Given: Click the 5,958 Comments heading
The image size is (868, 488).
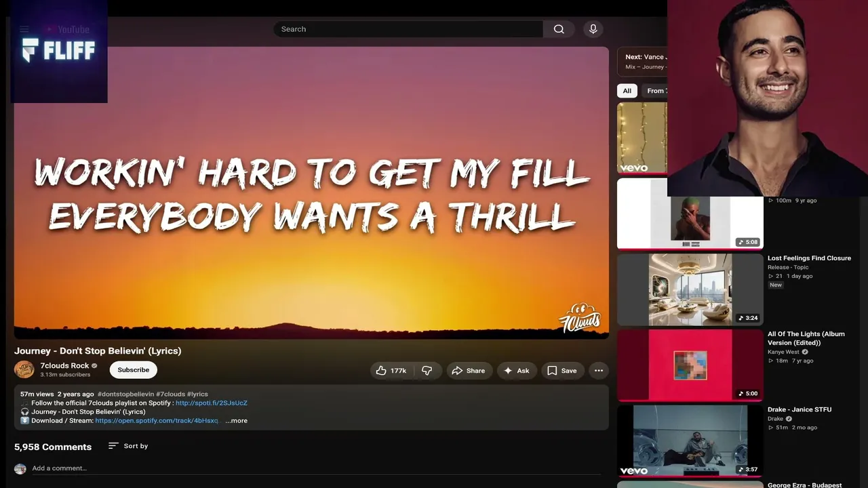Looking at the screenshot, I should tap(53, 447).
